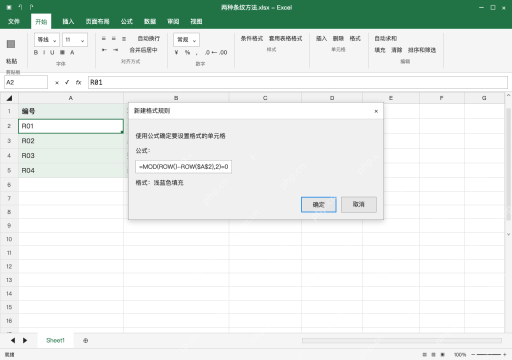The height and width of the screenshot is (360, 512).
Task: Click the font color A icon
Action: coord(72,52)
